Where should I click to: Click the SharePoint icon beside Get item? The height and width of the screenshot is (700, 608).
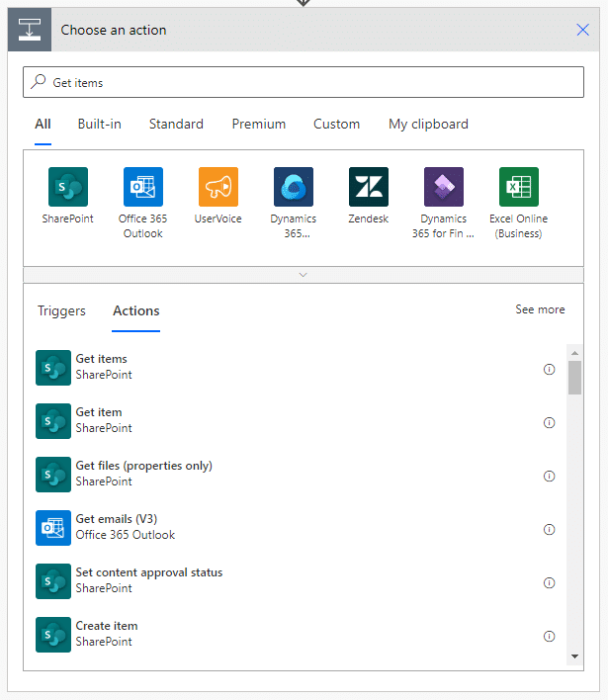[53, 421]
